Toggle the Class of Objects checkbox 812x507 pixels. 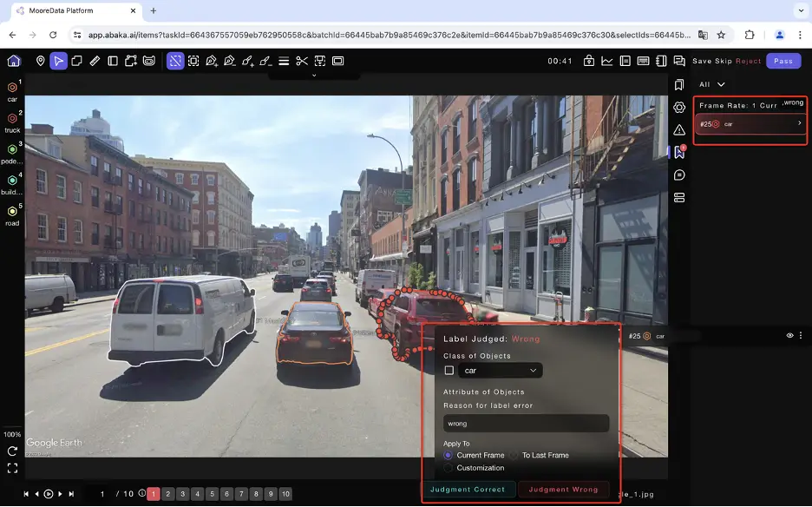tap(449, 370)
